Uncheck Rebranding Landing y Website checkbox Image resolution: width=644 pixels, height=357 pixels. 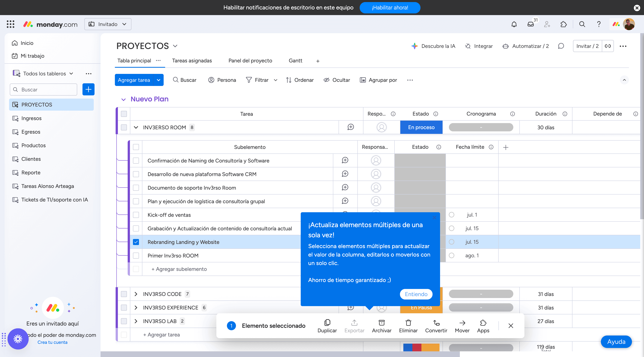pos(136,242)
